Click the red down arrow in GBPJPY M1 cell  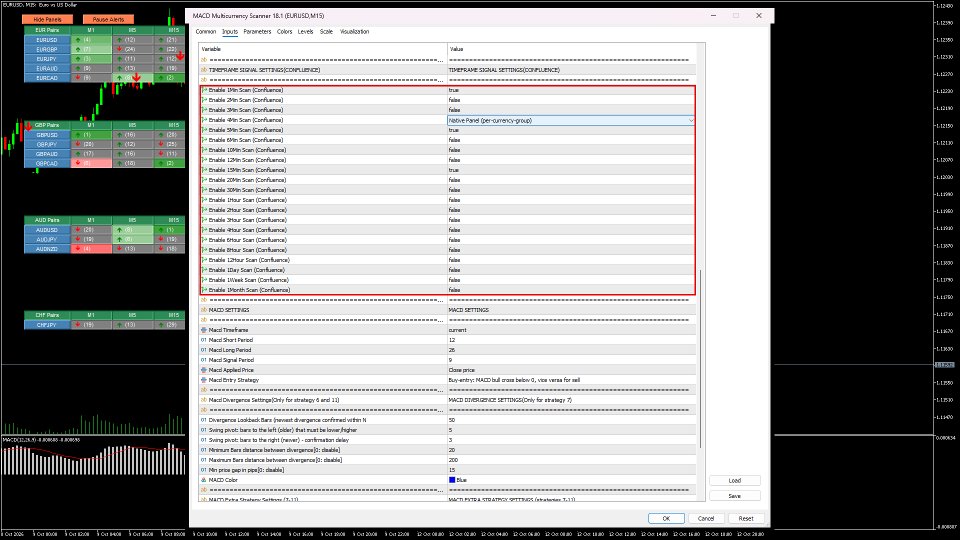pyautogui.click(x=78, y=144)
